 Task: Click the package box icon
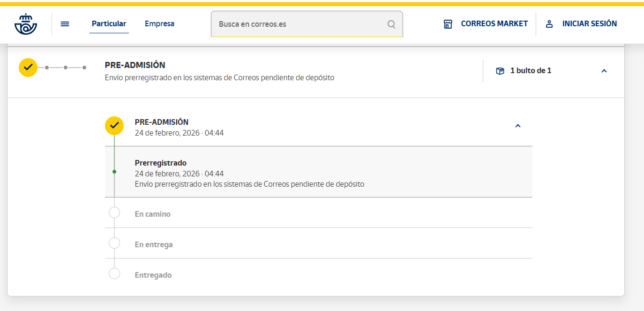click(500, 71)
